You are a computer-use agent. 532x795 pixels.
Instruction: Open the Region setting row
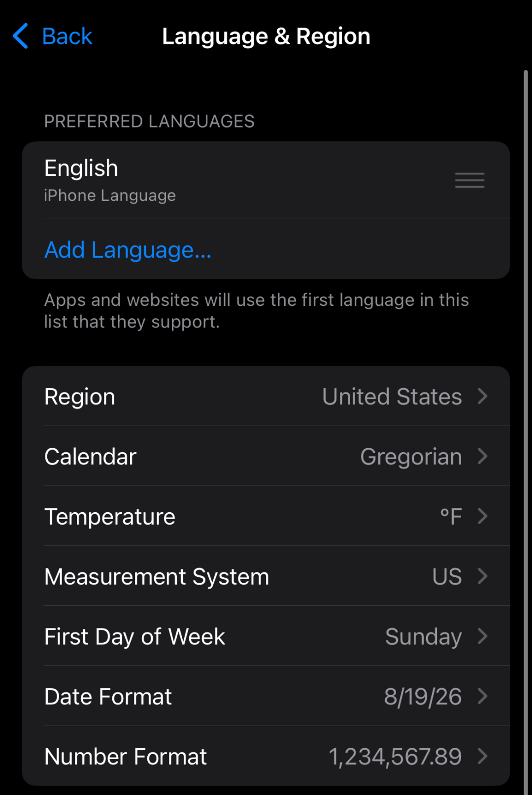click(x=266, y=396)
